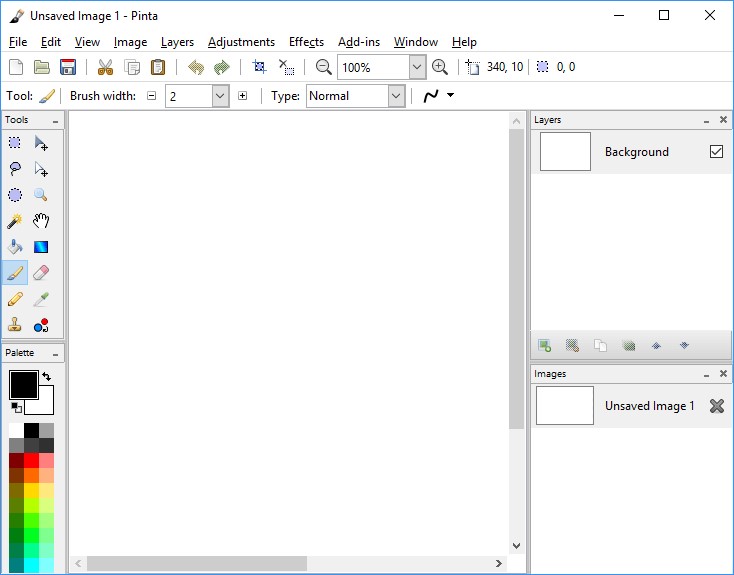
Task: Click the vertical scrollbar down arrow
Action: pyautogui.click(x=516, y=546)
